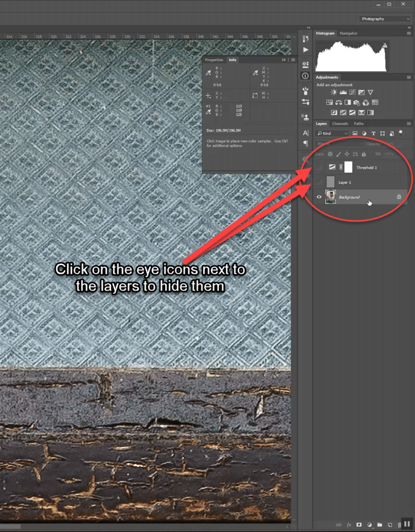Create a new group folder icon

coord(380,525)
